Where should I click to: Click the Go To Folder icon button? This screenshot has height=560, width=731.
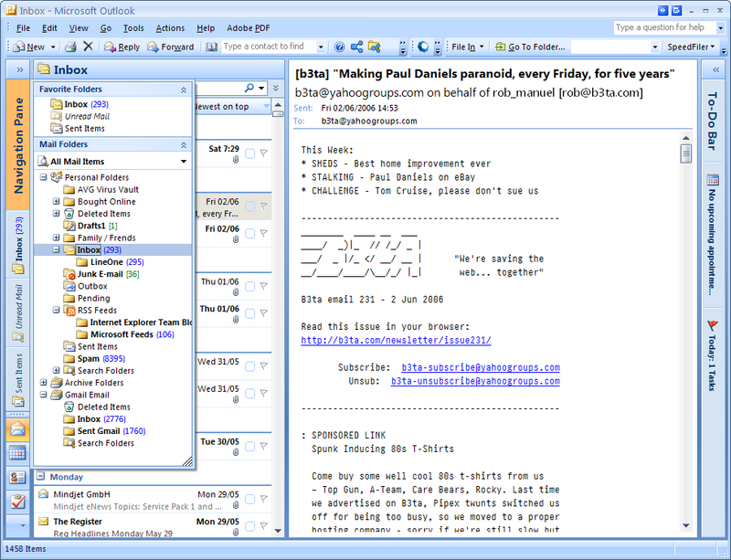click(530, 47)
